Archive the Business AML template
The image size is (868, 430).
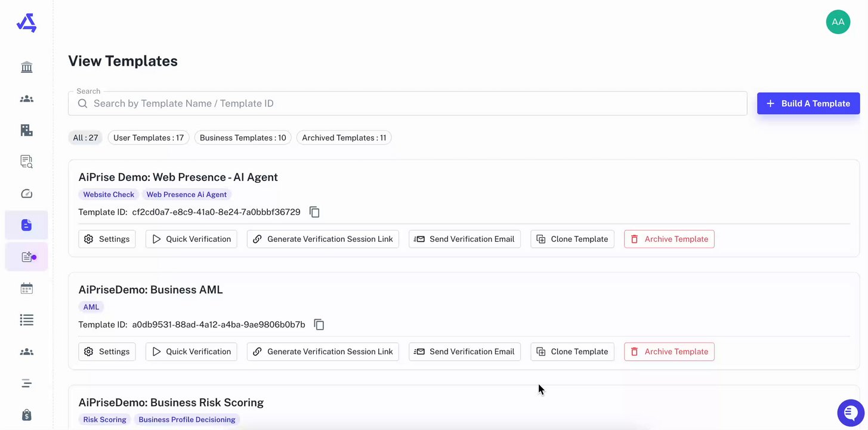click(669, 352)
